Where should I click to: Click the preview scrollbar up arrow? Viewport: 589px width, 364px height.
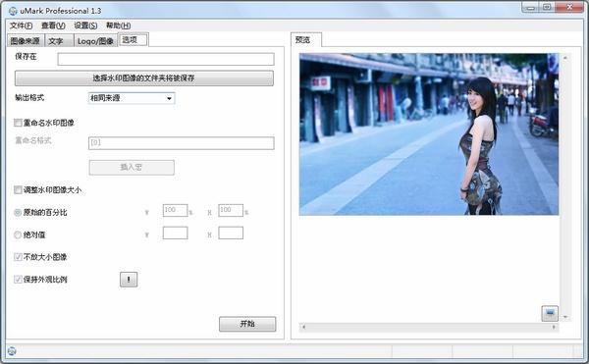(x=565, y=58)
